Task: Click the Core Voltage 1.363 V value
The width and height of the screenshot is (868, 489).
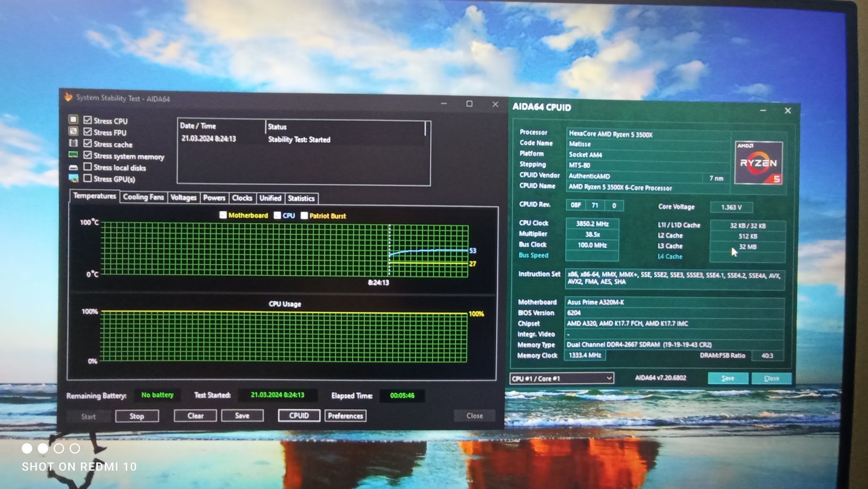Action: point(731,207)
